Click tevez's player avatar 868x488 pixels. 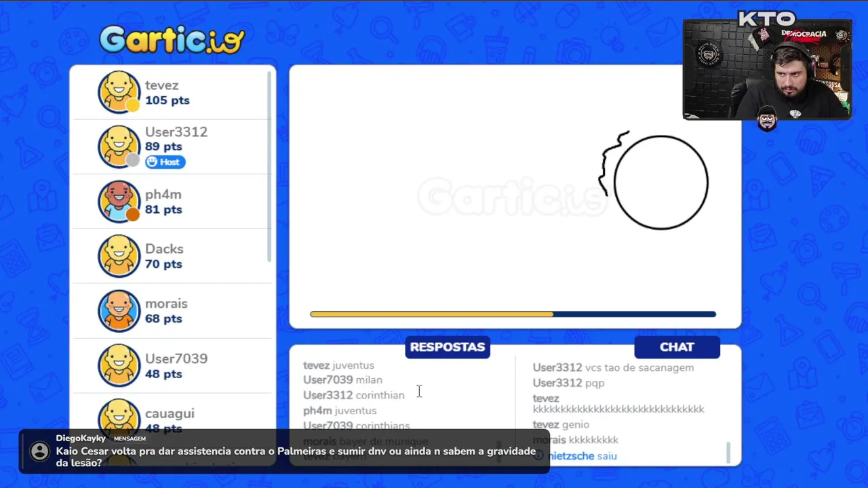[119, 92]
